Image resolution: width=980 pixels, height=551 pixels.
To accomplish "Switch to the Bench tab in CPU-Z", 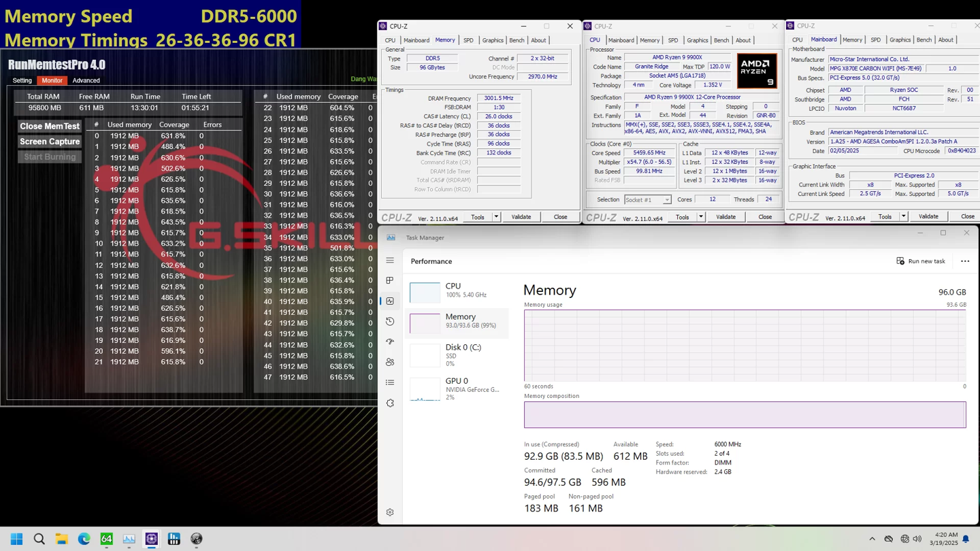I will pyautogui.click(x=517, y=40).
